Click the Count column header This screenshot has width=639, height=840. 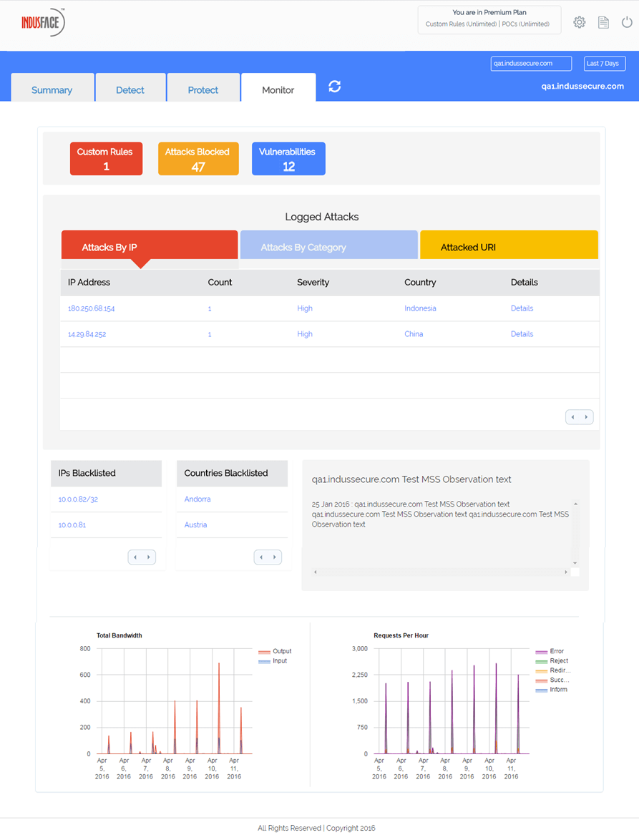coord(220,283)
